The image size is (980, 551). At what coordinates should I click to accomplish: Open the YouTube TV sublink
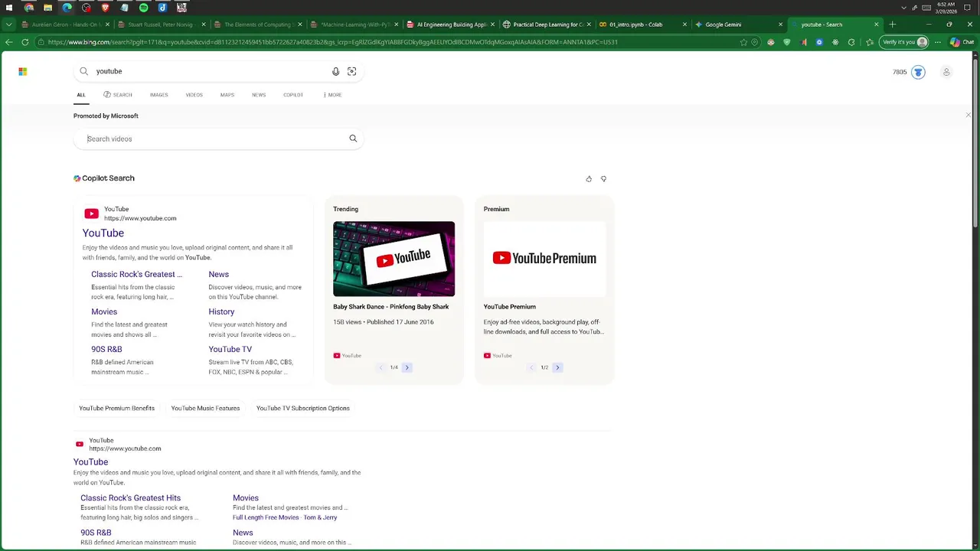pyautogui.click(x=230, y=349)
